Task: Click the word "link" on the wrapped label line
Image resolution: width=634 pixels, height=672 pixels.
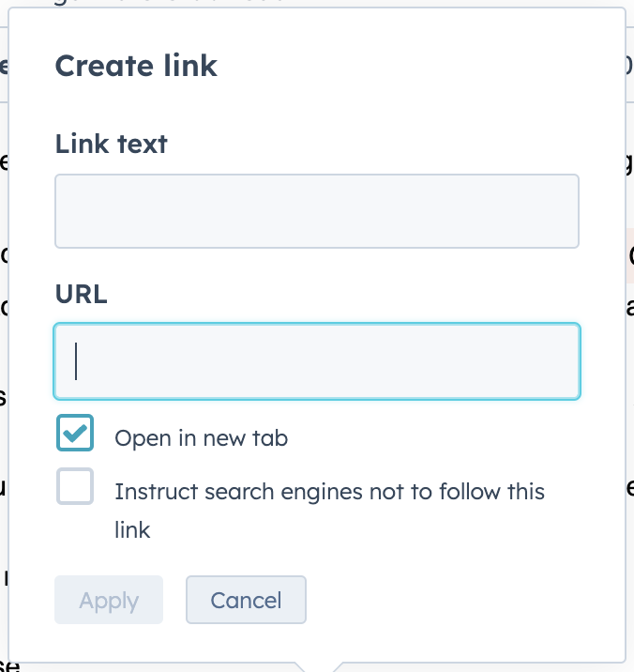Action: tap(132, 529)
